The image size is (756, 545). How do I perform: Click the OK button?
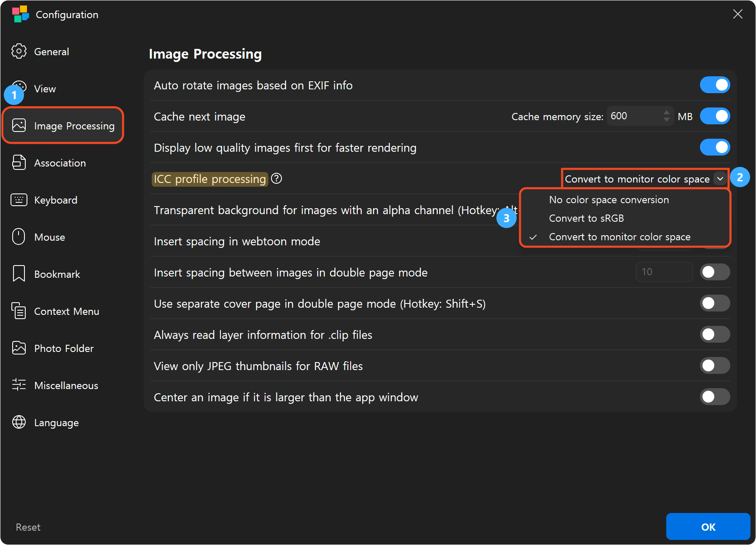[x=708, y=527]
